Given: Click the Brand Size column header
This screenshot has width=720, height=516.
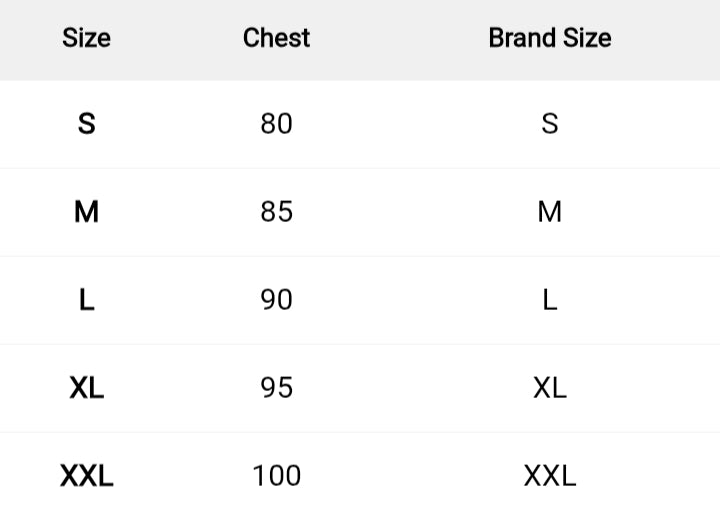Looking at the screenshot, I should [x=549, y=38].
